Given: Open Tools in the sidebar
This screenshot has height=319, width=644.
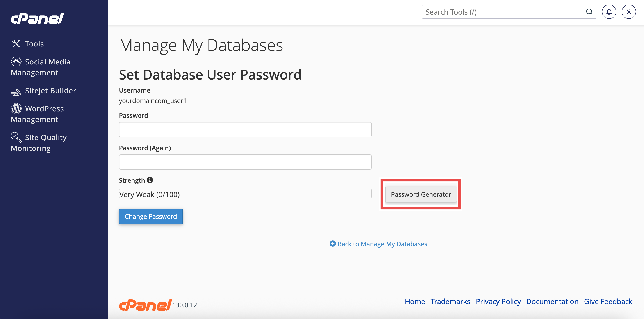Looking at the screenshot, I should 28,44.
